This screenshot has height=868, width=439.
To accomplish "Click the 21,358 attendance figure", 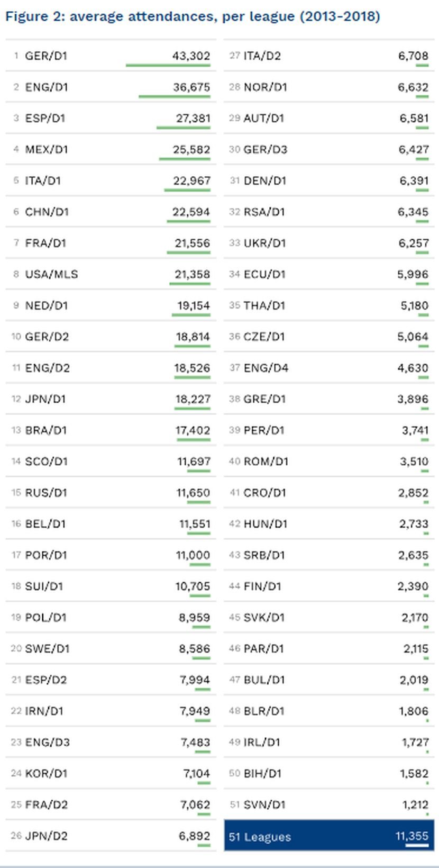I will pos(192,274).
